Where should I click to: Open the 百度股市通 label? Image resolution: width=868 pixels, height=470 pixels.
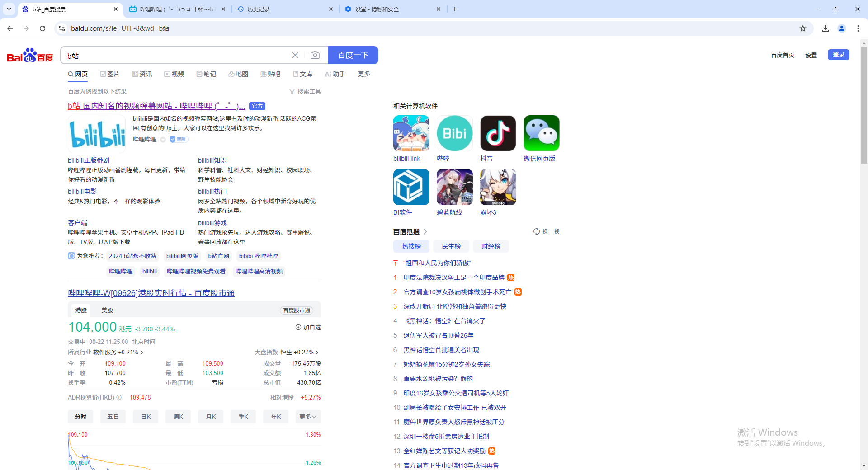point(297,310)
